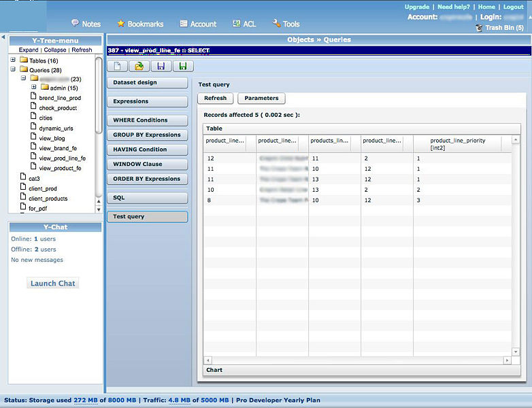The image size is (532, 408).
Task: Click the open folder toolbar icon
Action: point(139,66)
